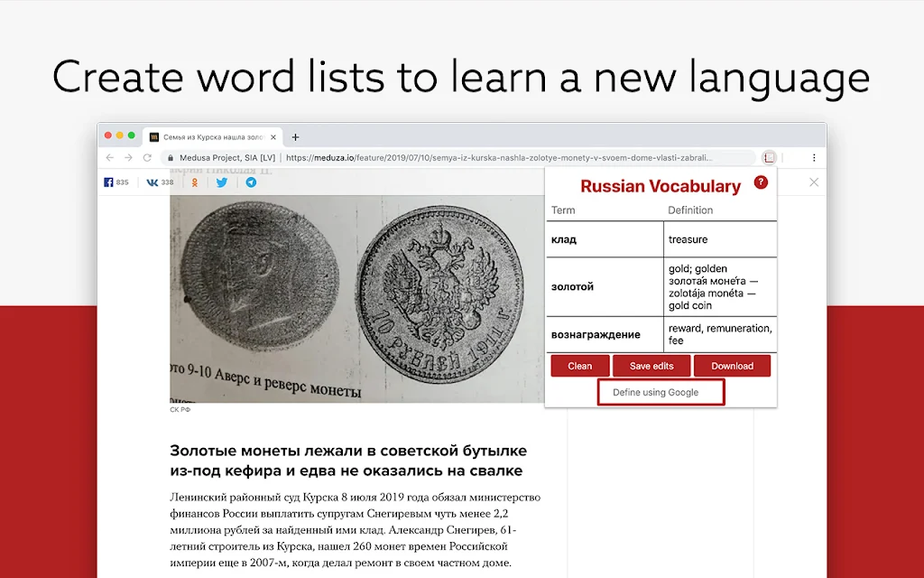Share article via Facebook icon
This screenshot has height=578, width=924.
pyautogui.click(x=108, y=182)
